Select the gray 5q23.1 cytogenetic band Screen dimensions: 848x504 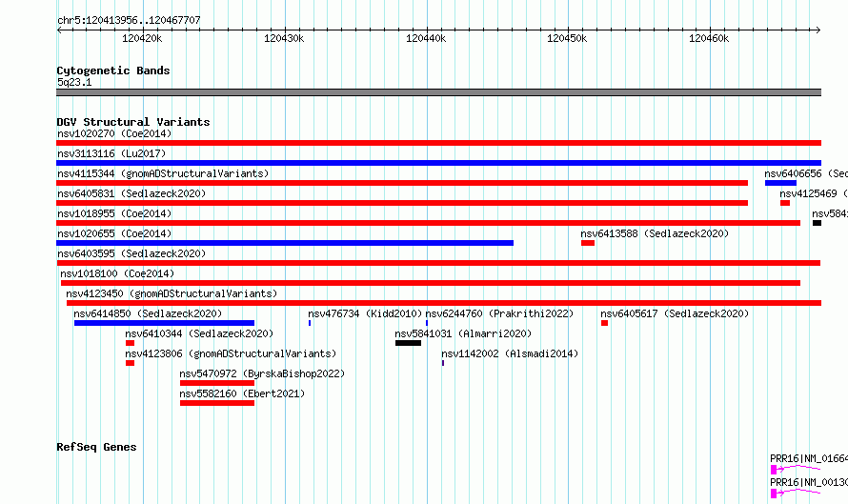(438, 92)
